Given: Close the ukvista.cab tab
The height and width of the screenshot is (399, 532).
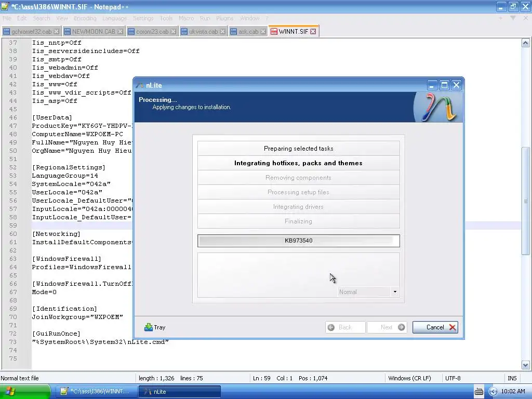Looking at the screenshot, I should pyautogui.click(x=222, y=32).
